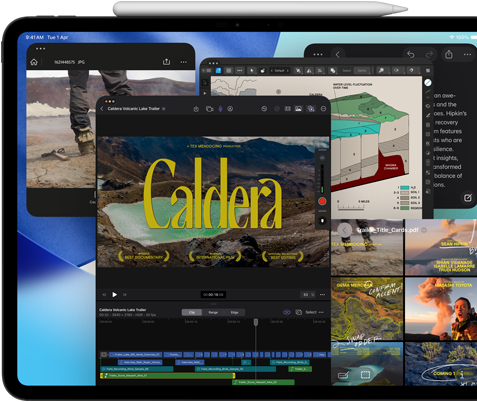Tap the dashed selection rectangle icon in the PDF window
Viewport: 477px width, 402px height.
(x=365, y=375)
